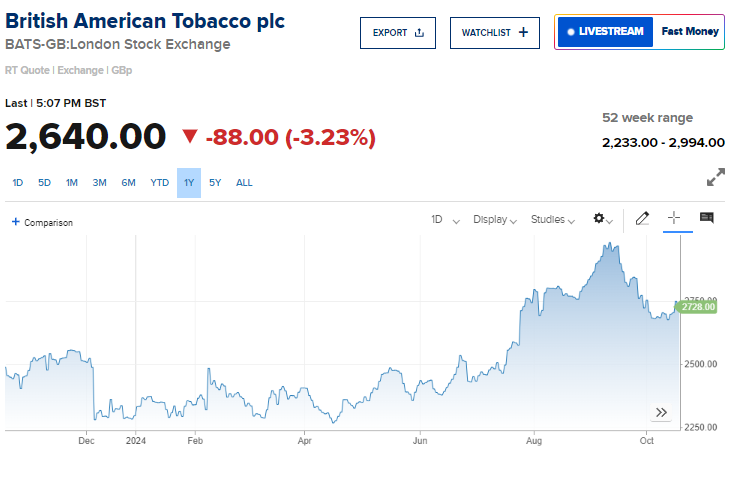The width and height of the screenshot is (737, 478).
Task: Add stock to Watchlist
Action: 495,33
